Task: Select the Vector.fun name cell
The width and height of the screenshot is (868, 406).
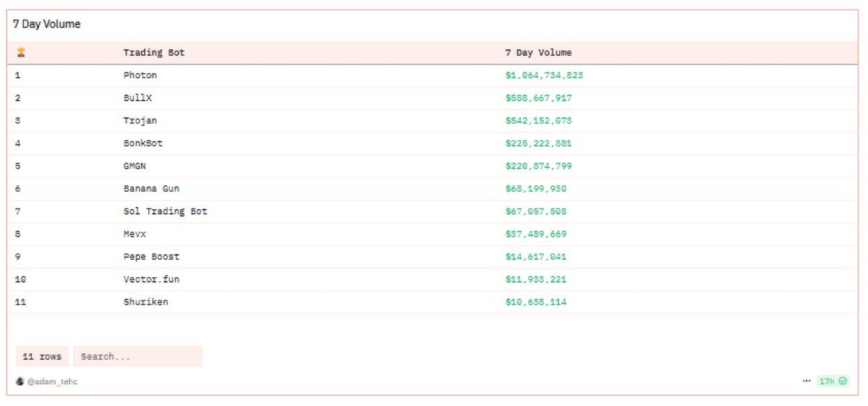Action: (151, 279)
